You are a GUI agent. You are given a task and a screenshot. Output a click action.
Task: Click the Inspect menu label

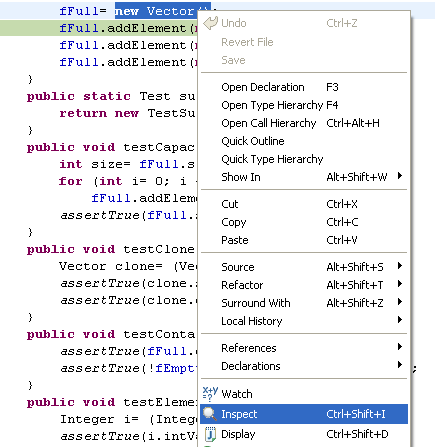pyautogui.click(x=239, y=414)
